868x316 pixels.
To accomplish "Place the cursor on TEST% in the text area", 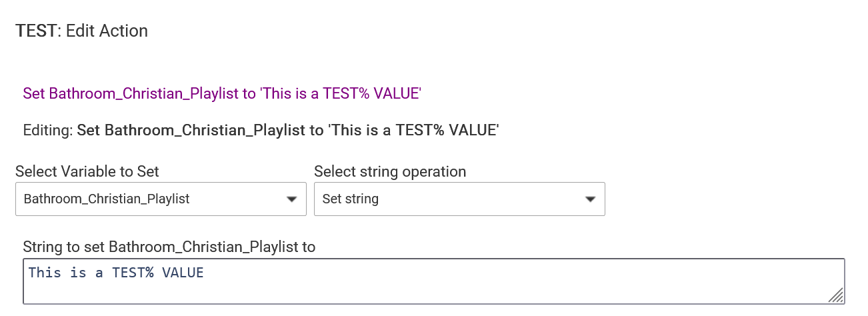I will pos(133,273).
